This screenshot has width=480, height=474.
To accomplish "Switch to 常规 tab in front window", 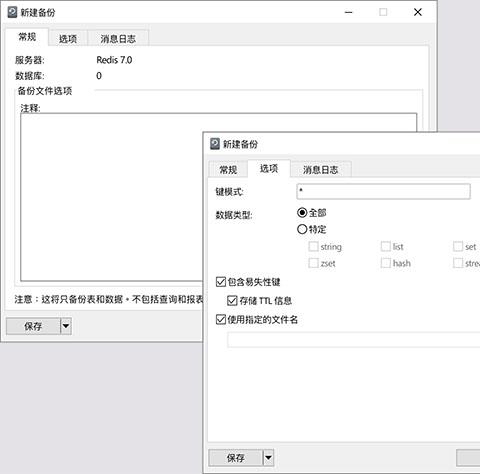I will point(228,170).
